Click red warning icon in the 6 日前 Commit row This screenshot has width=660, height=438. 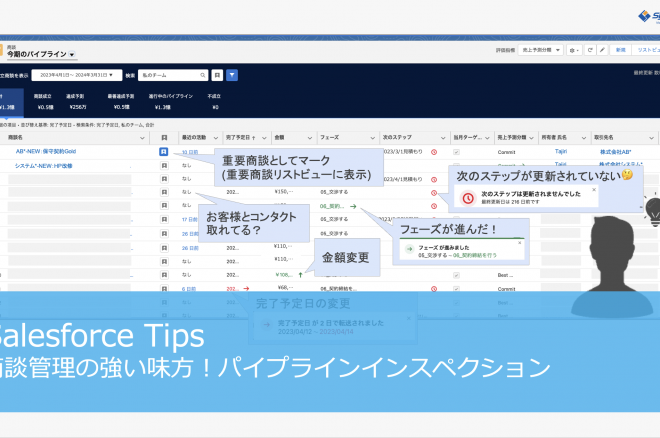coord(434,289)
